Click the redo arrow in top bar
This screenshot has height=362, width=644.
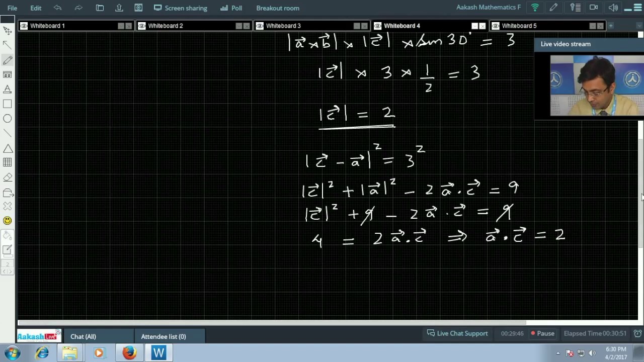point(78,8)
